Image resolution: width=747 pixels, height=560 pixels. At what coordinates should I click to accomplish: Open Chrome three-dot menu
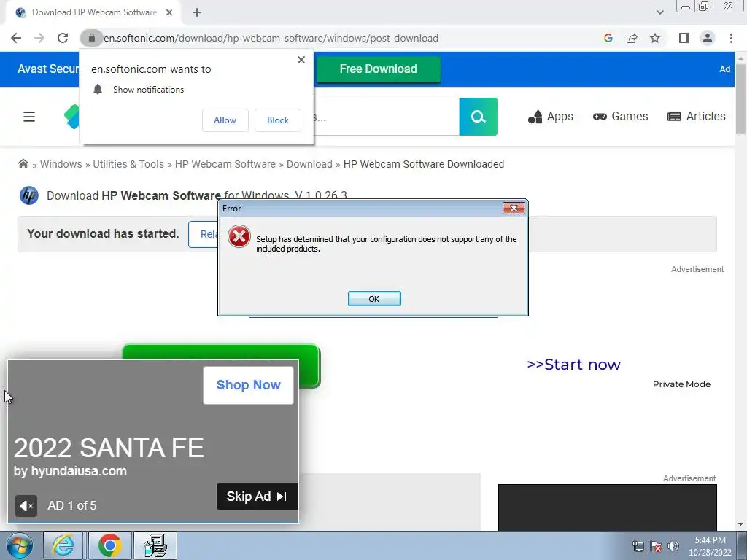tap(731, 38)
